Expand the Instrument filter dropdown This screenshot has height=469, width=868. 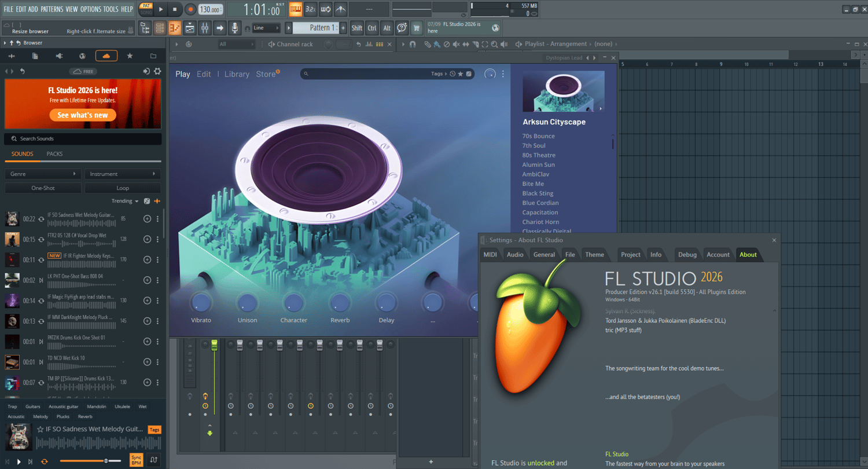pyautogui.click(x=123, y=174)
